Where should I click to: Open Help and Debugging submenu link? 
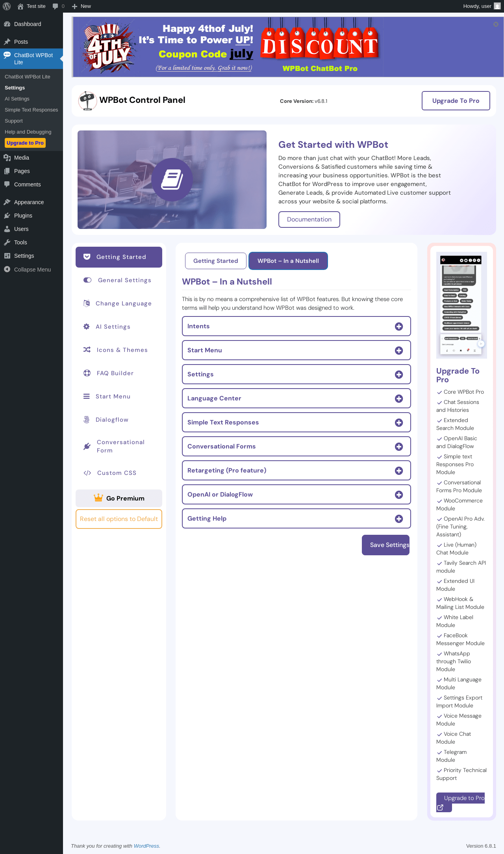click(x=28, y=132)
